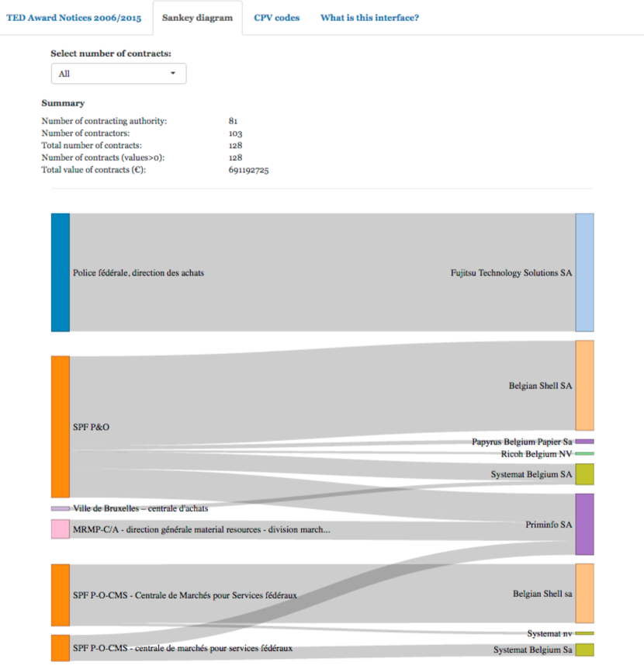Viewport: 644px width, 669px height.
Task: Click the orange SPF P&O node
Action: (x=61, y=427)
